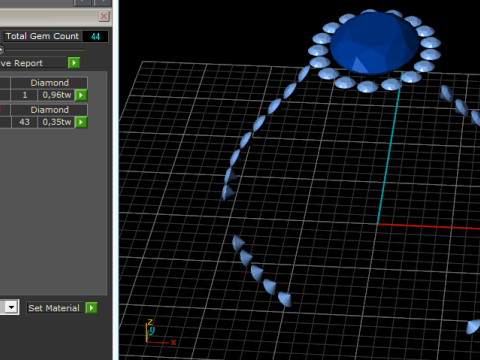
Task: Click the green arrow beside 0,35tw
Action: (x=81, y=122)
